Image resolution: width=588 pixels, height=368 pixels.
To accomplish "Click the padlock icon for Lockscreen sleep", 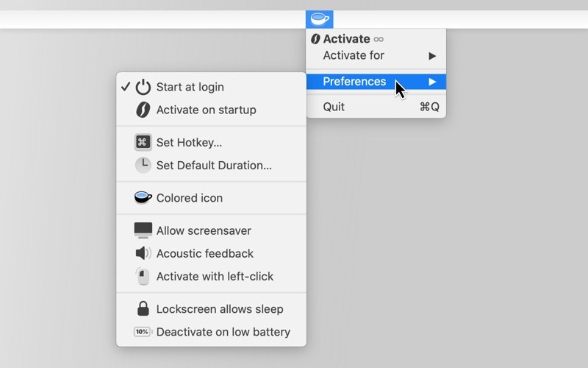I will (143, 309).
